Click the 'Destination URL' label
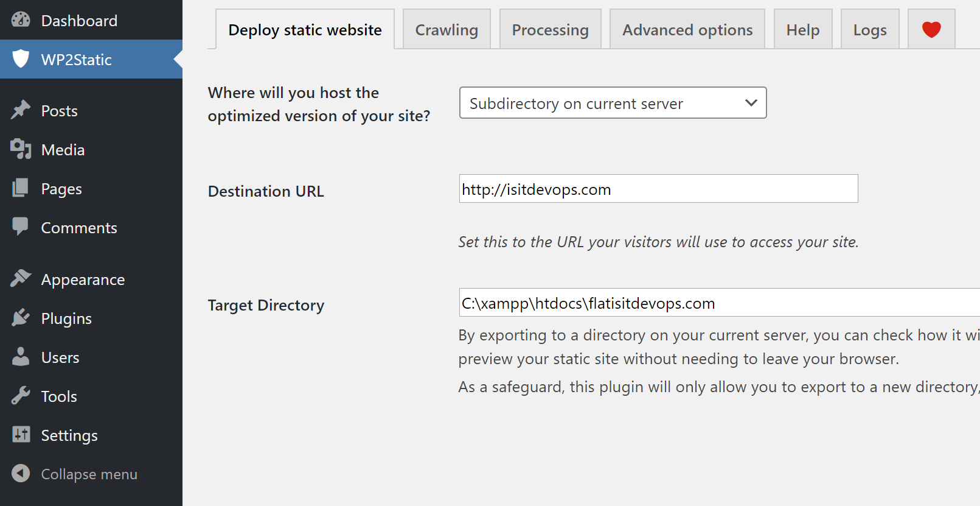This screenshot has height=506, width=980. (266, 191)
